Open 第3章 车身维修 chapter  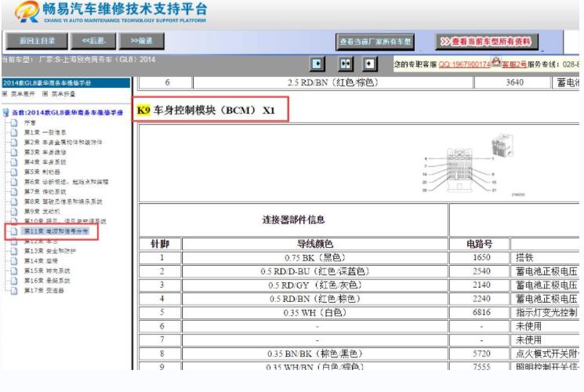coord(45,152)
